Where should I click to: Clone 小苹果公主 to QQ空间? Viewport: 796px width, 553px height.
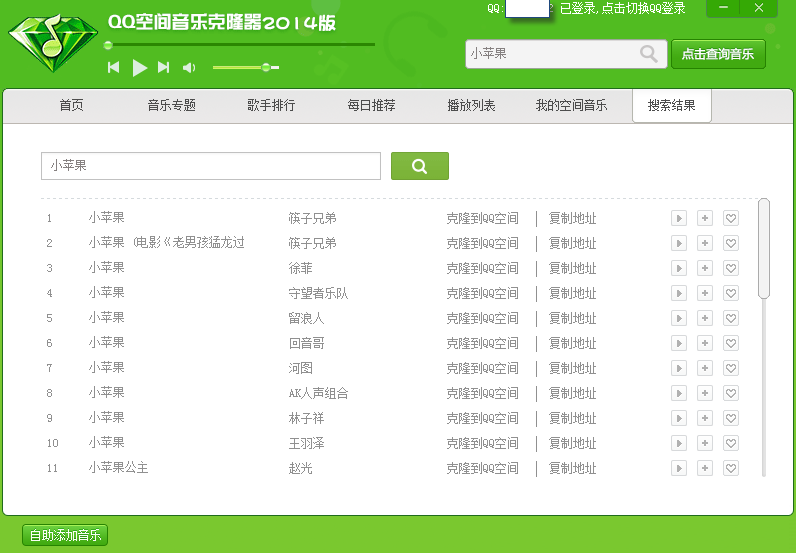(482, 468)
